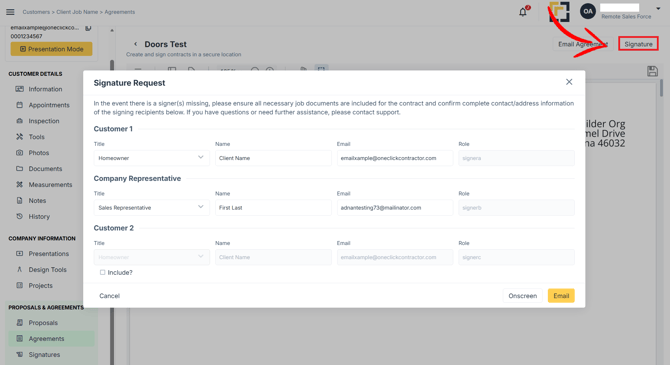Cancel the signature request
670x365 pixels.
[109, 296]
